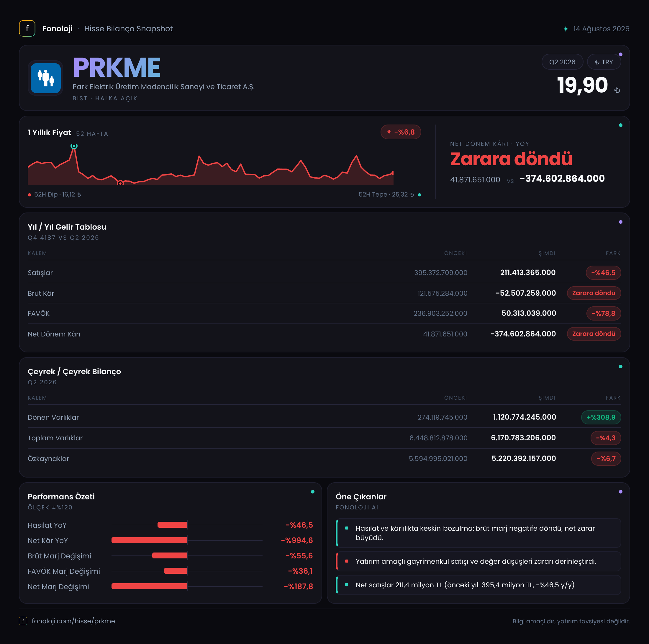Click the Özkaynaklar -%6,7 badge
Viewport: 649px width, 644px height.
606,458
